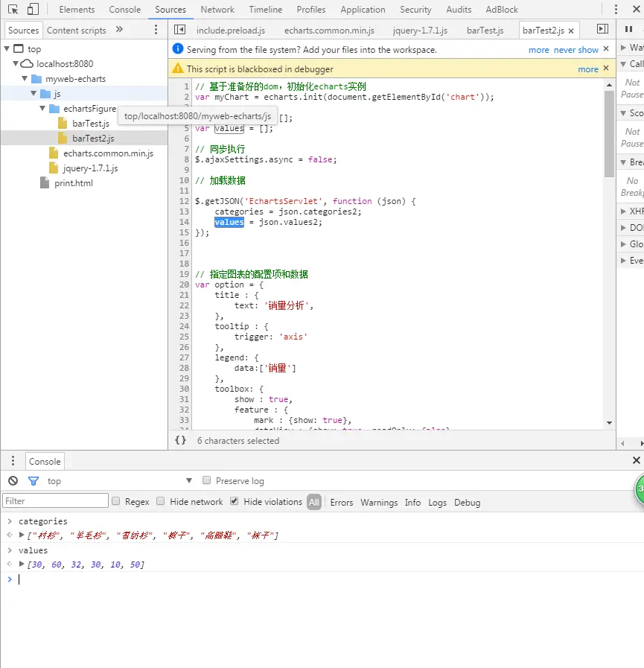Open the Security panel
This screenshot has width=644, height=668.
click(415, 10)
